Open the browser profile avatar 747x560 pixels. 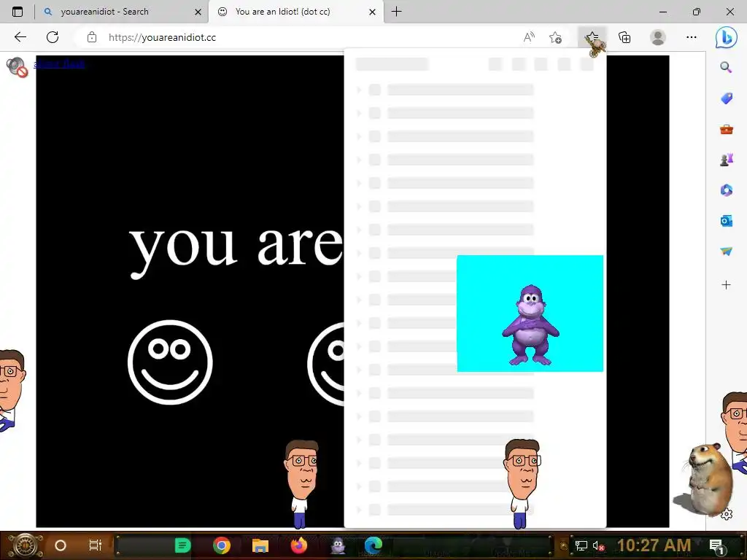coord(658,37)
